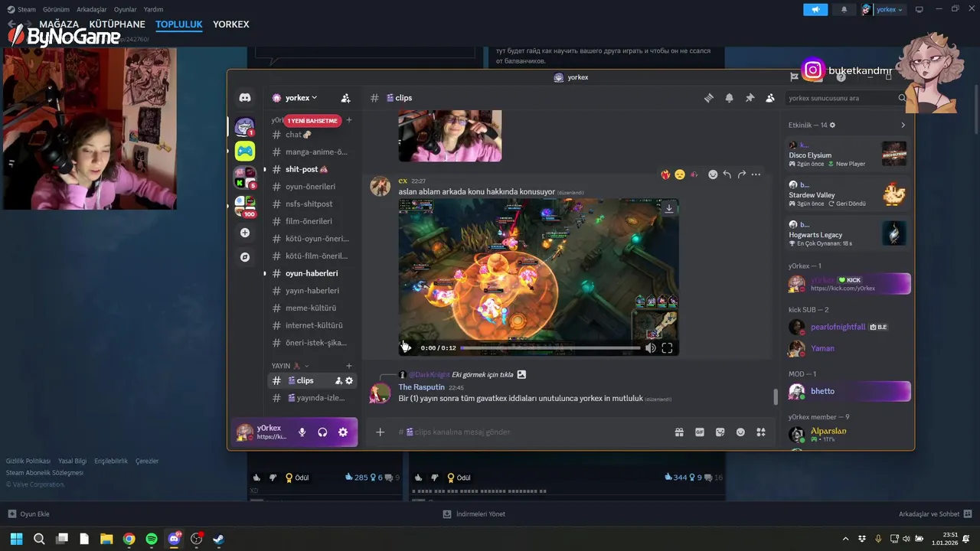The image size is (980, 551).
Task: Open sticker picker in message bar
Action: click(720, 432)
